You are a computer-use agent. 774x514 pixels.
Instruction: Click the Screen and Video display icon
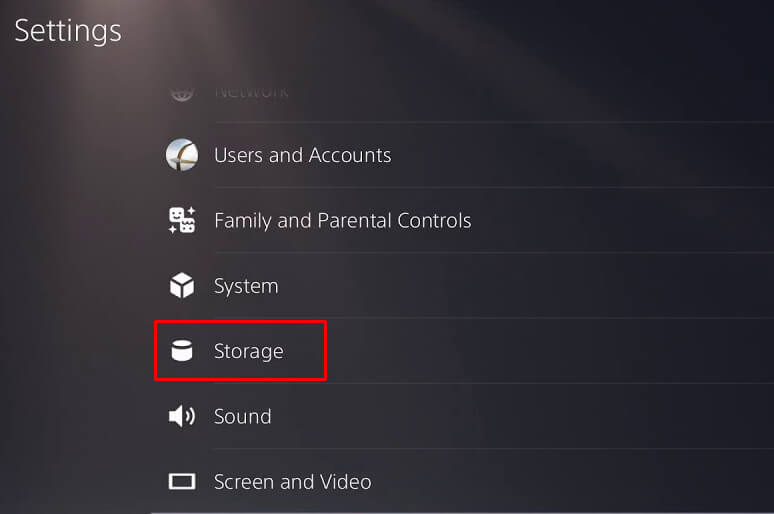click(x=181, y=482)
